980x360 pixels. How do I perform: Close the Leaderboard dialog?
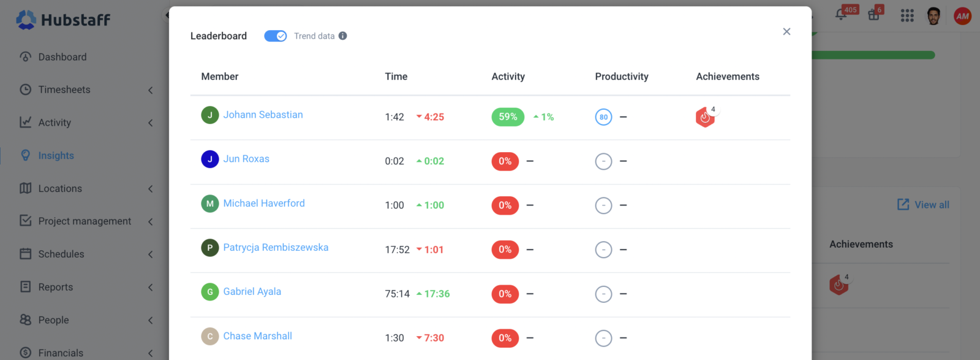(x=786, y=31)
